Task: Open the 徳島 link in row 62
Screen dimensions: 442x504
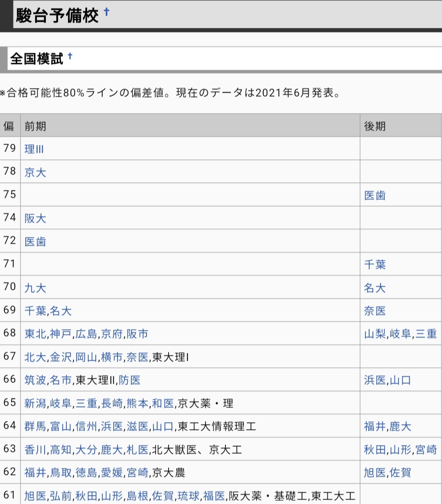Action: [86, 472]
